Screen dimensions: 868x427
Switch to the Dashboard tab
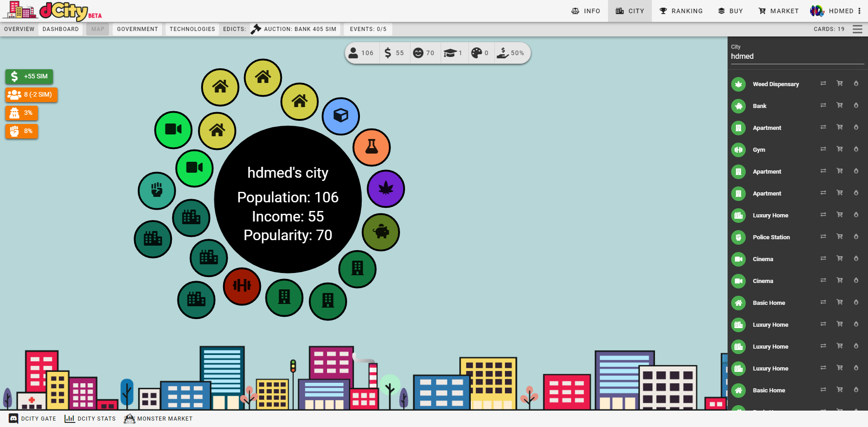61,29
